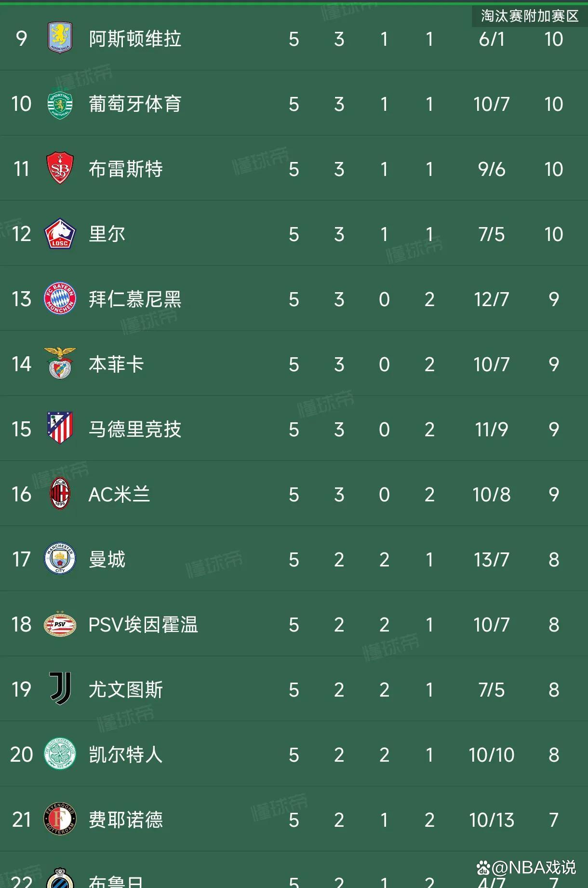588x888 pixels.
Task: Tap the Brest club badge
Action: 60,169
